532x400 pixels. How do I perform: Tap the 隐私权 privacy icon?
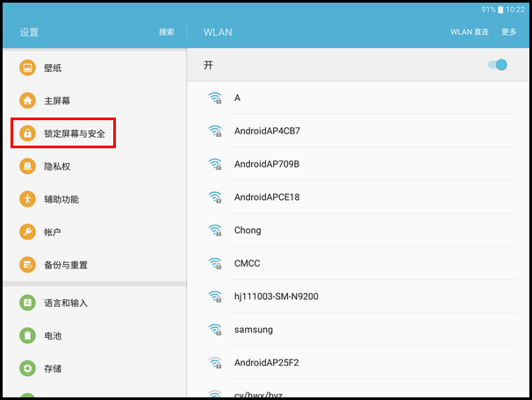click(x=27, y=166)
